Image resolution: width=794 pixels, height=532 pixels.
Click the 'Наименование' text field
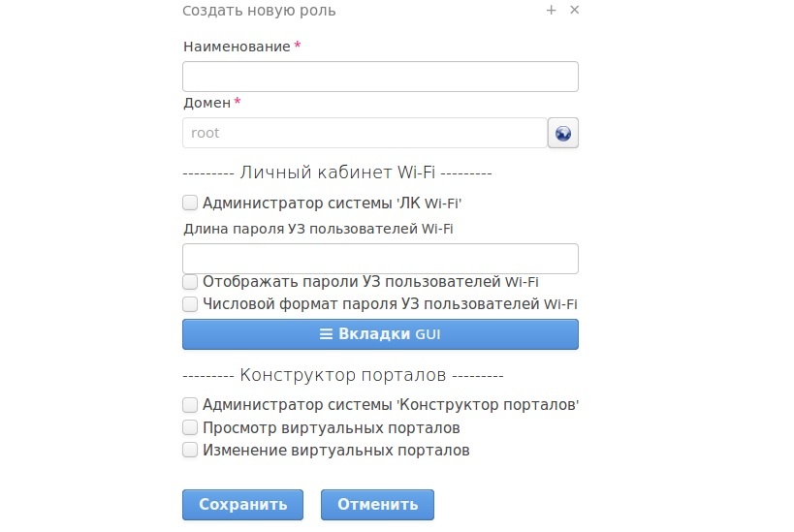pyautogui.click(x=380, y=77)
